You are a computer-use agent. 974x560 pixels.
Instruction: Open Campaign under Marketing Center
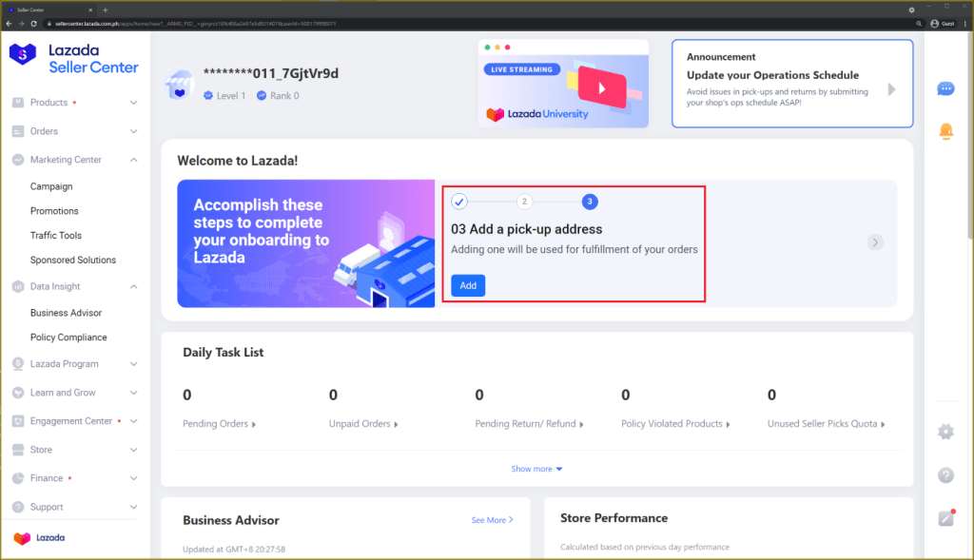pos(51,186)
